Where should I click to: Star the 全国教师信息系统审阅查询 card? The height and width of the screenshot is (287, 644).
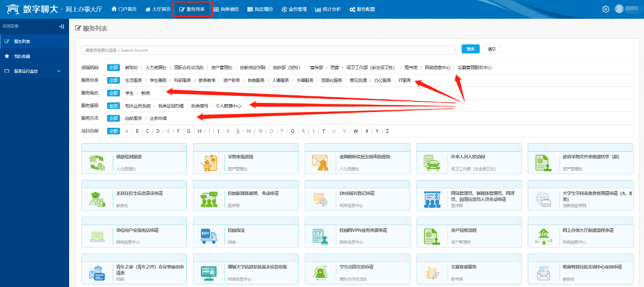point(405,147)
